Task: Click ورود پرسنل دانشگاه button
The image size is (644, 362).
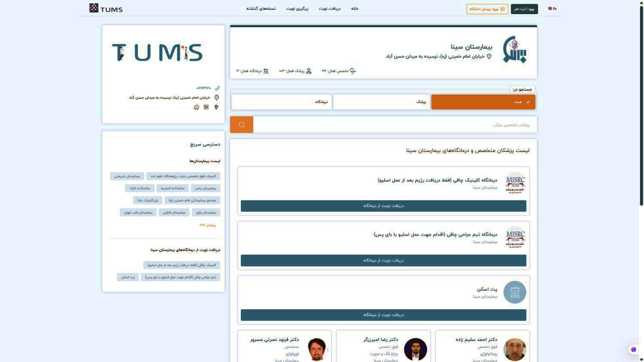Action: tap(487, 9)
